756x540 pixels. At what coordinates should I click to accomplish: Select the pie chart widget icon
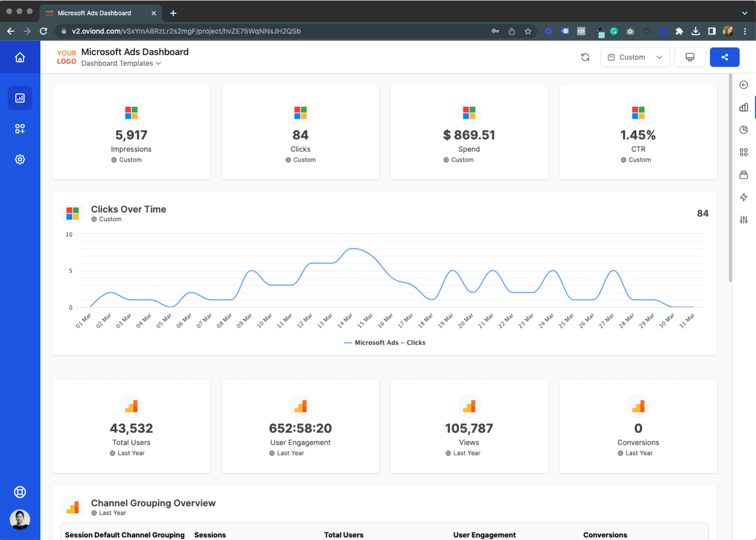click(x=744, y=129)
